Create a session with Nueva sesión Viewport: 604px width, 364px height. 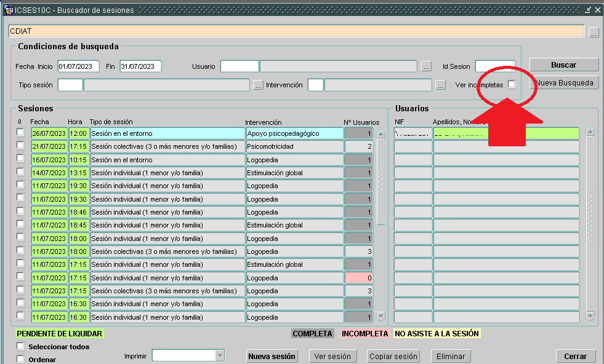pos(272,356)
